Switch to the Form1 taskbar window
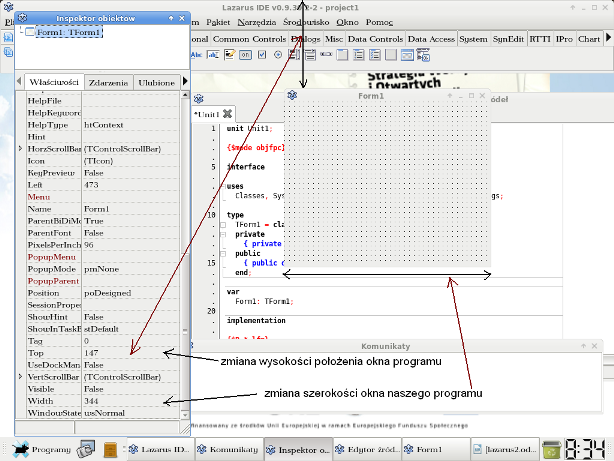The height and width of the screenshot is (461, 614). [x=436, y=449]
